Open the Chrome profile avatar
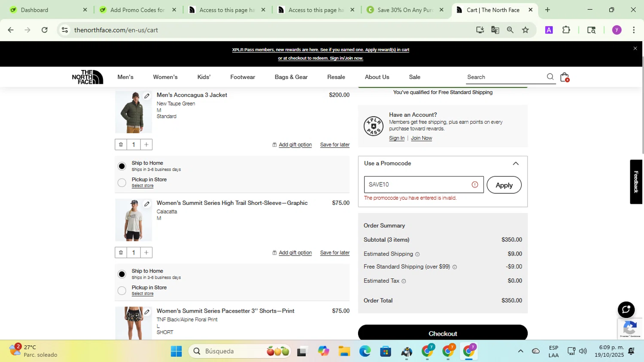 point(617,30)
